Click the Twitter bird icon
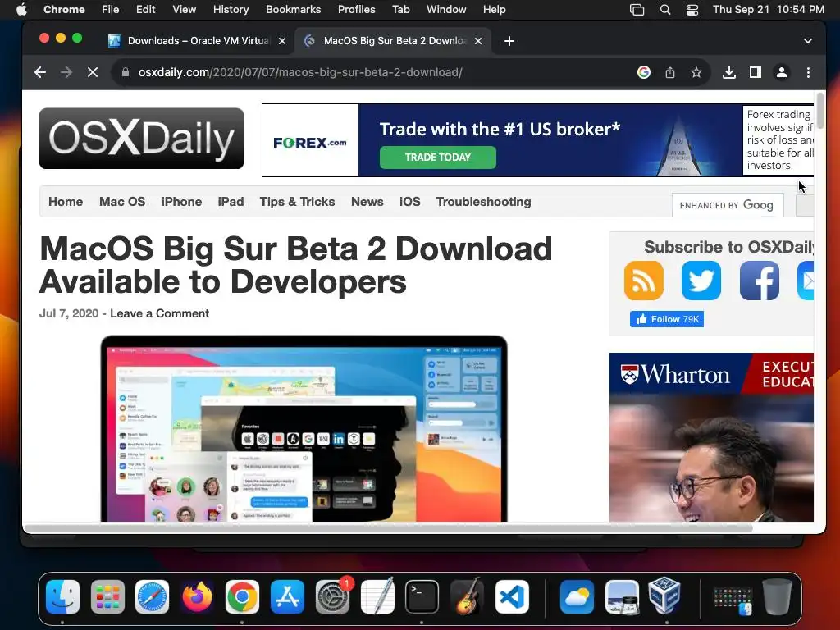This screenshot has width=840, height=630. [x=701, y=281]
